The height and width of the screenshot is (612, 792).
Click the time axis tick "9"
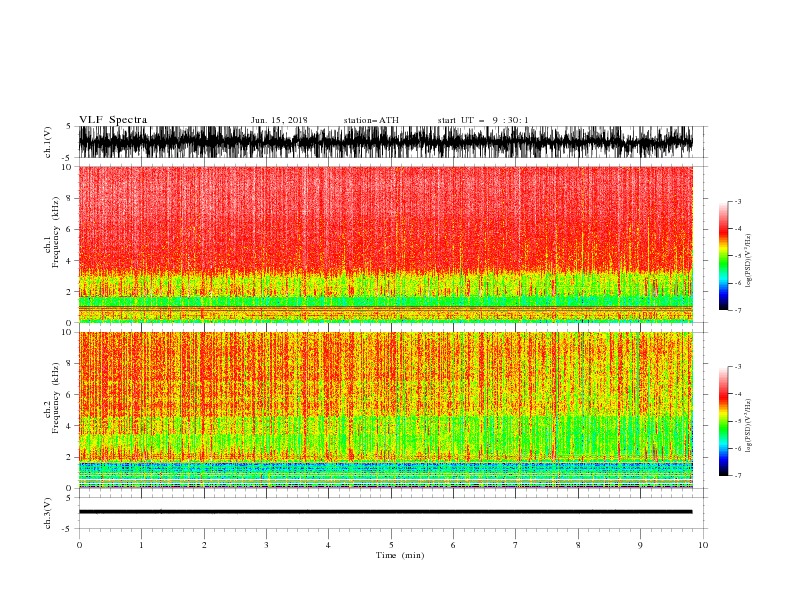tap(640, 545)
